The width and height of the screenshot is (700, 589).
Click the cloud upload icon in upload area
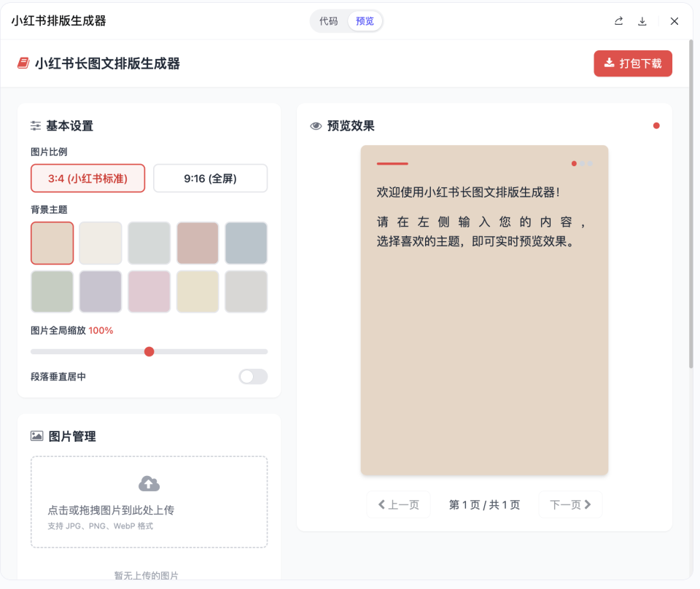(x=149, y=483)
